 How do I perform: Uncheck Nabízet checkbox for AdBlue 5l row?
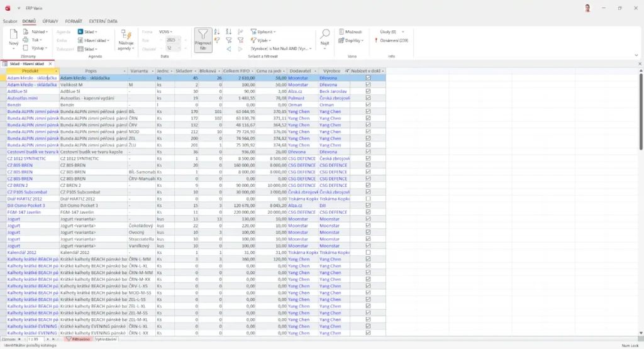(x=368, y=91)
